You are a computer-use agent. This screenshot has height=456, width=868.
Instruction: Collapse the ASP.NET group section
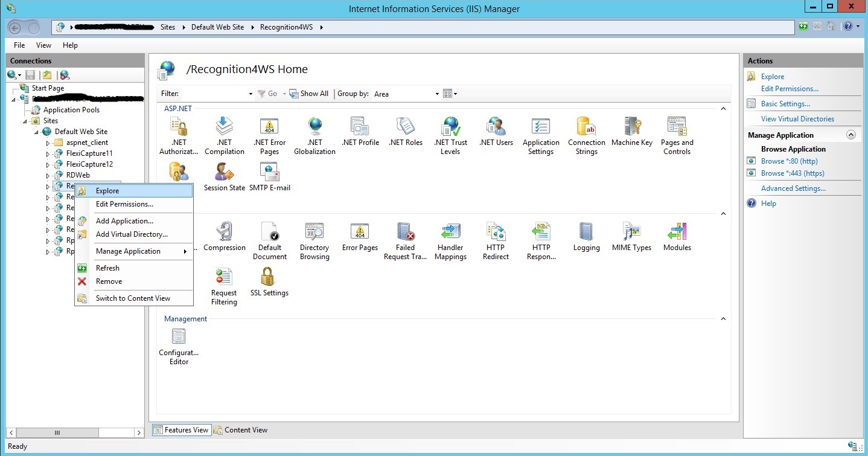coord(723,109)
